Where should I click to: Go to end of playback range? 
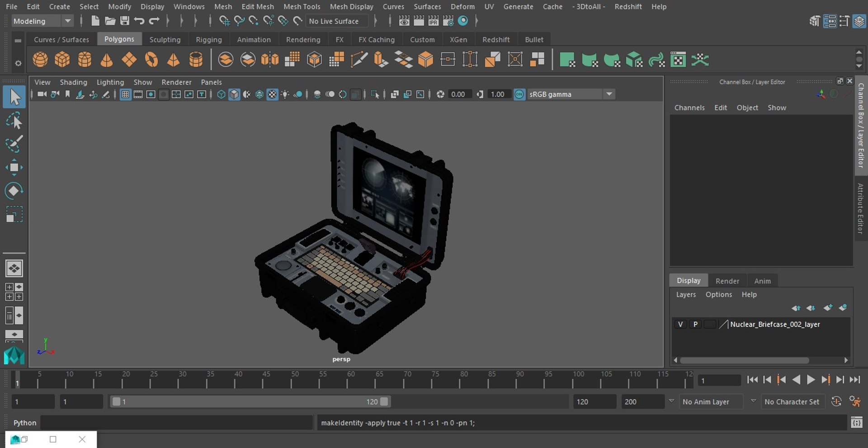854,380
